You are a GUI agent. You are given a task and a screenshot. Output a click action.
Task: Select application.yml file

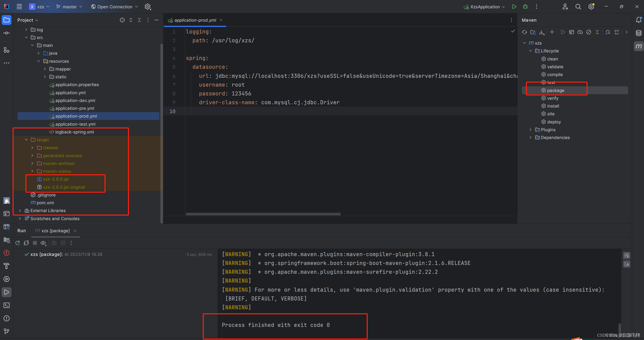[x=70, y=93]
